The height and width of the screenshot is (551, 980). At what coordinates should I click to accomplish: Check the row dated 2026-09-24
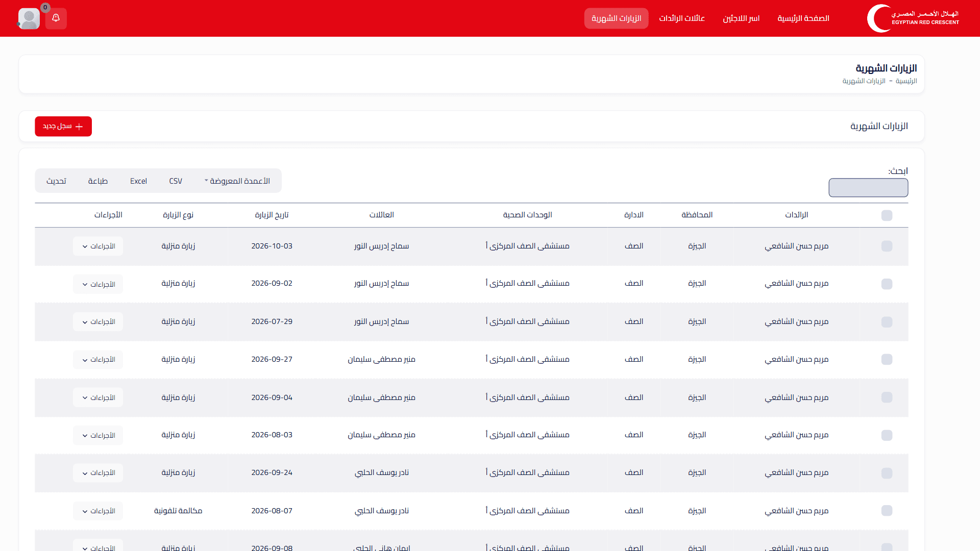(887, 473)
